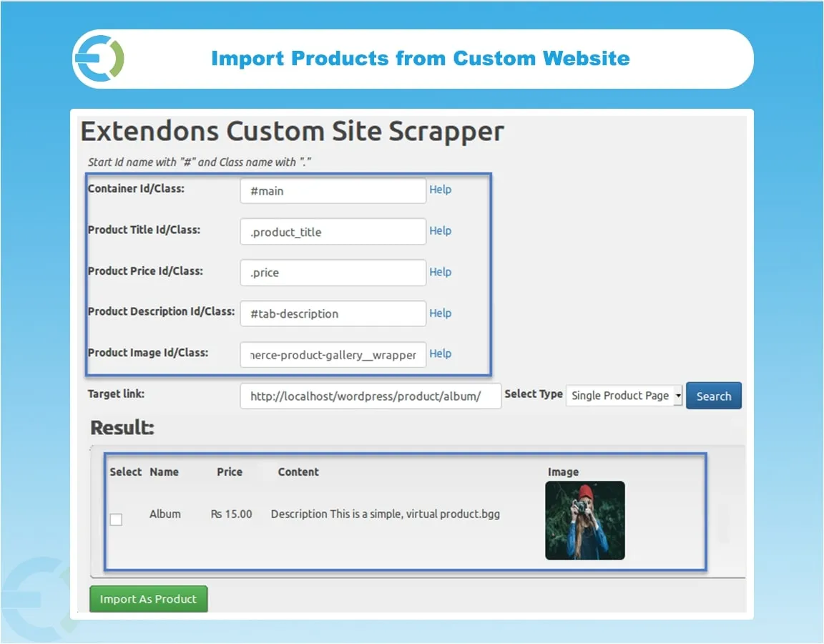This screenshot has height=644, width=824.
Task: Click the 'Result:' heading
Action: pos(122,427)
